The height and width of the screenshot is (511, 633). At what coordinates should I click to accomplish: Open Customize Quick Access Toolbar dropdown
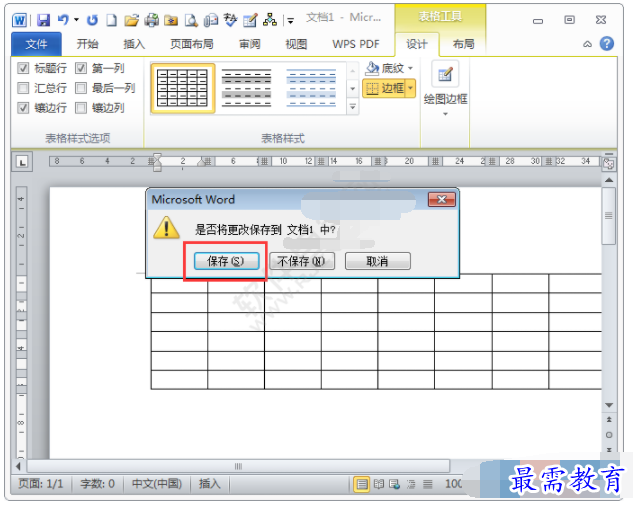coord(290,20)
